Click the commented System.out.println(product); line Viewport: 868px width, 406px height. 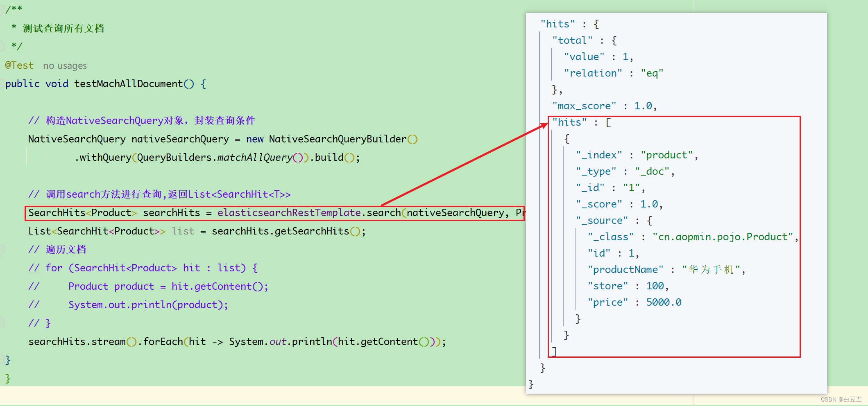(148, 305)
